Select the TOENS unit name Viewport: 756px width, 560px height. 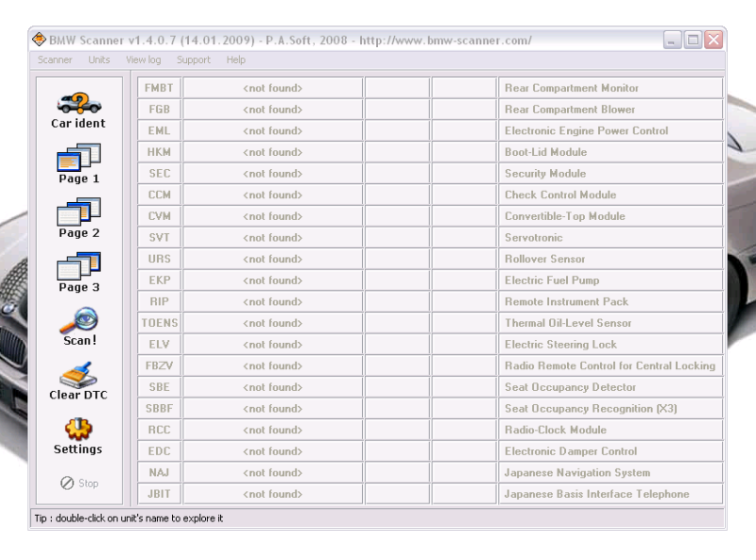159,323
